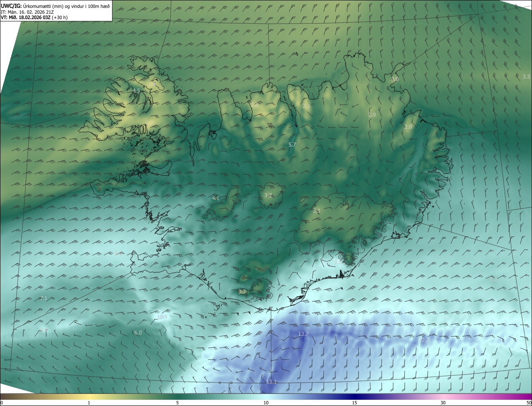This screenshot has height=406, width=532.
Task: Click the 'UWC/IG: Úrkomumætti (mm)' title line
Action: [55, 6]
